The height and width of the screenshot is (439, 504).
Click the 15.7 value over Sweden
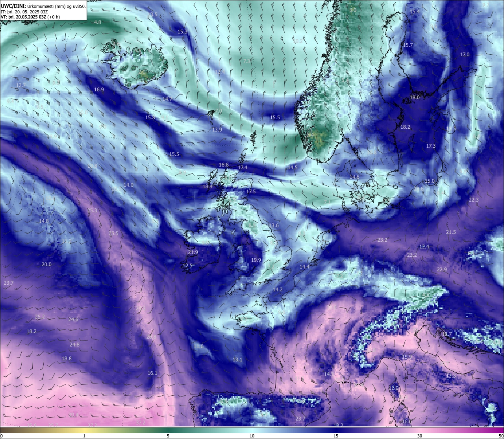coord(408,45)
